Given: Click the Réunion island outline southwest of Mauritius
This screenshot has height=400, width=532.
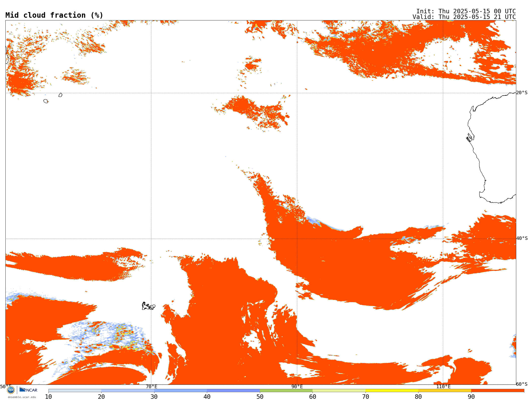Looking at the screenshot, I should 46,101.
